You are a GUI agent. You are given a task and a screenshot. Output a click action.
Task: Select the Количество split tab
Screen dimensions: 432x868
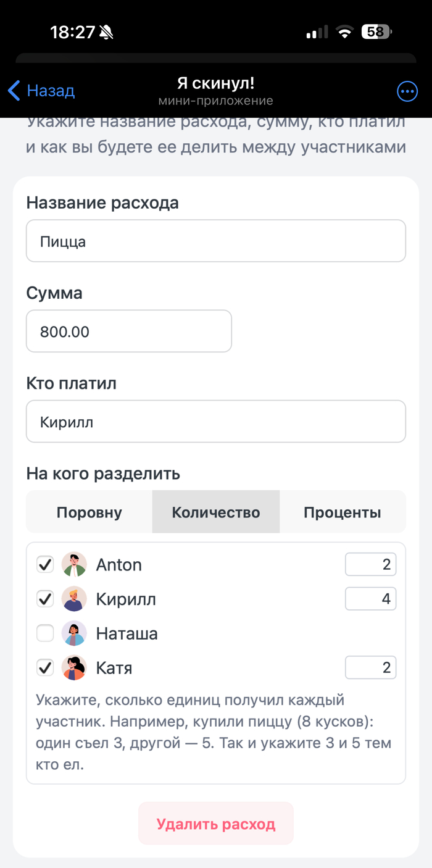(215, 512)
